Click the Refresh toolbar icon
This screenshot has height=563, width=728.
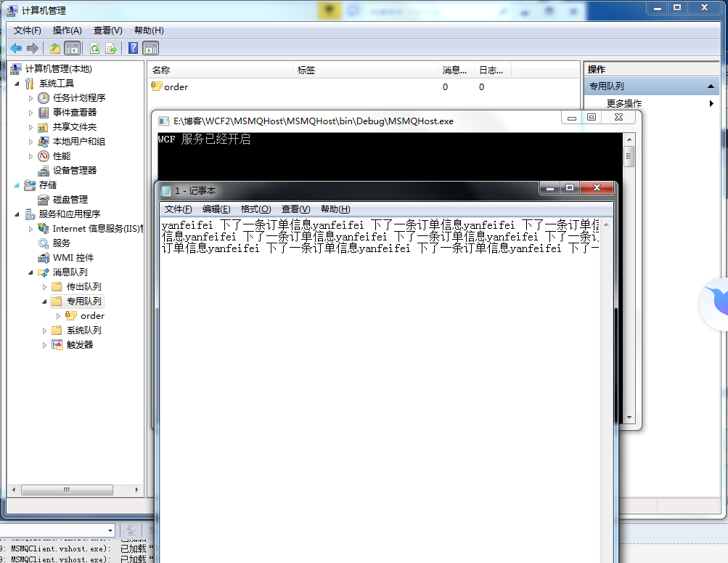pos(94,49)
